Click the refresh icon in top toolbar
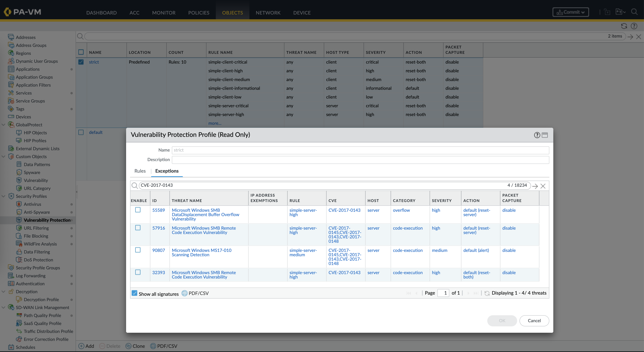644x352 pixels. tap(624, 26)
